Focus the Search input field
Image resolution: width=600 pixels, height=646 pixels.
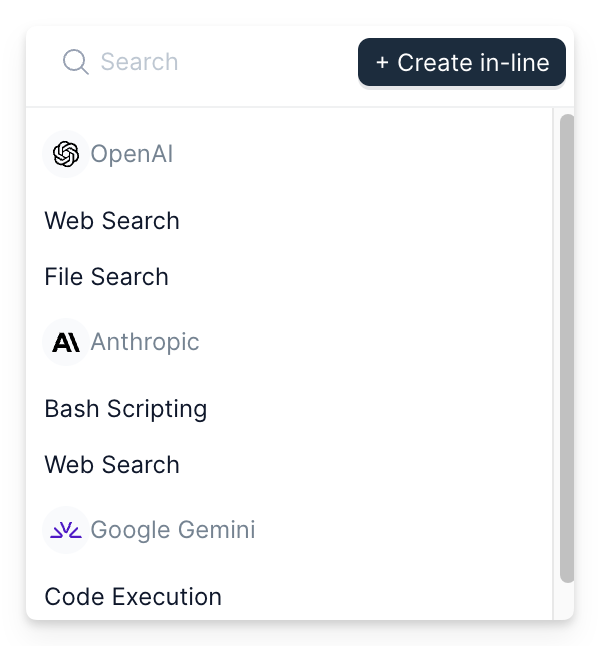point(200,62)
